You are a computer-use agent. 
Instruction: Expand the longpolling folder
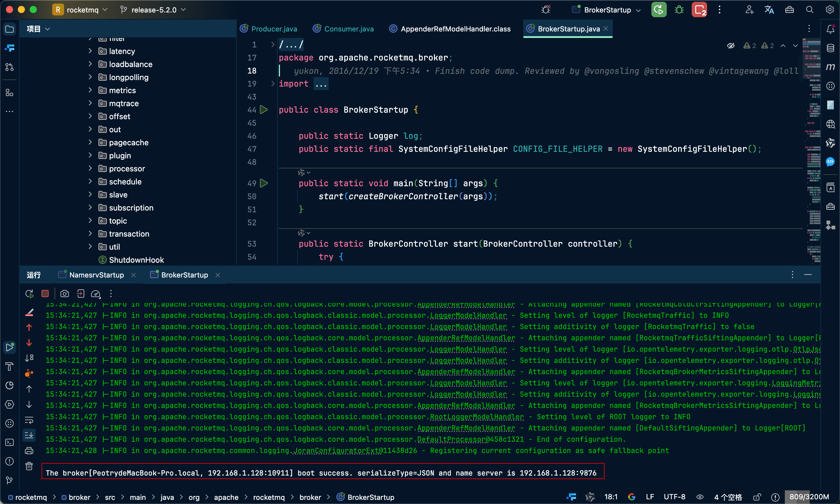click(x=90, y=77)
